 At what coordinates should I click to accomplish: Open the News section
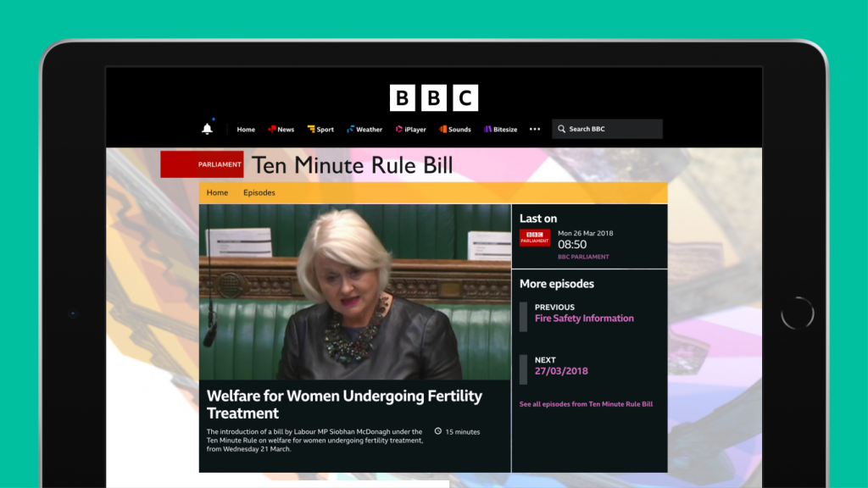tap(281, 130)
